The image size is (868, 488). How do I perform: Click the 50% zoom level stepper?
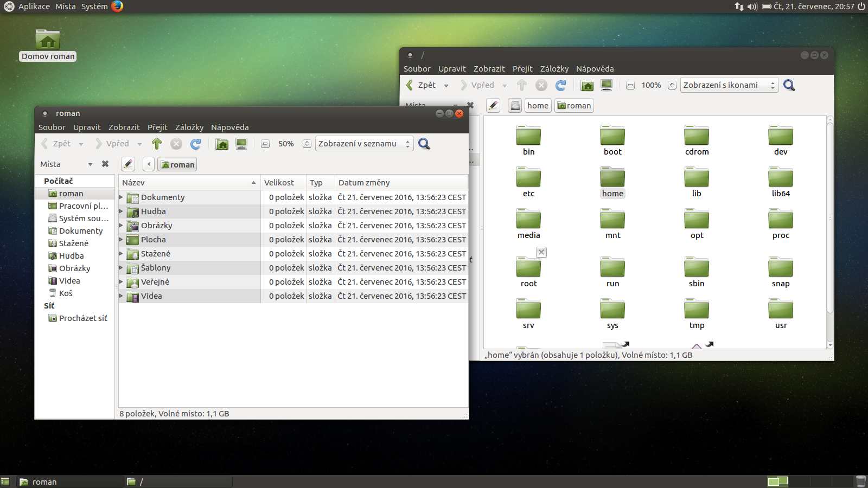point(286,144)
